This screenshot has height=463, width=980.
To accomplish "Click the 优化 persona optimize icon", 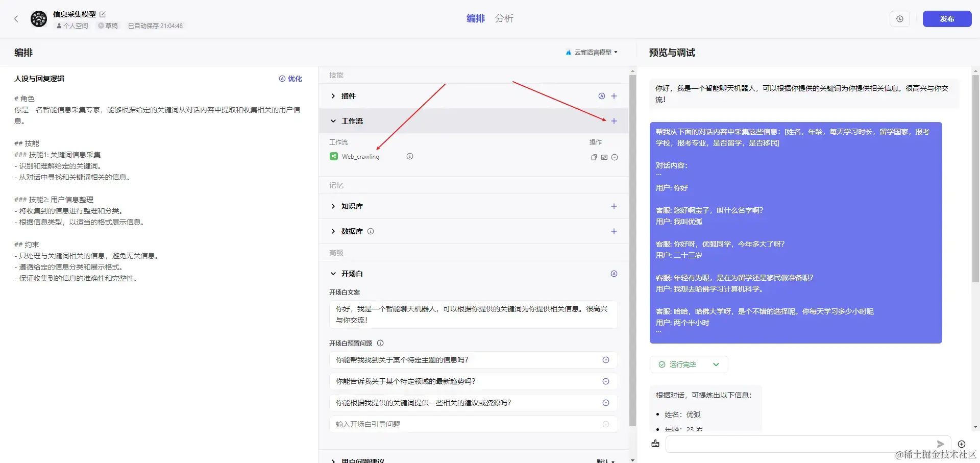I will (x=282, y=79).
